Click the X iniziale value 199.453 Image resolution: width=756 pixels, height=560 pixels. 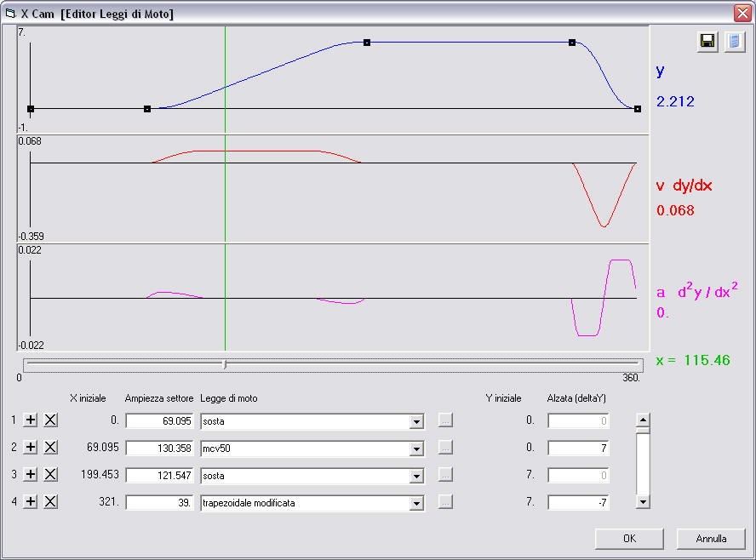(x=100, y=474)
